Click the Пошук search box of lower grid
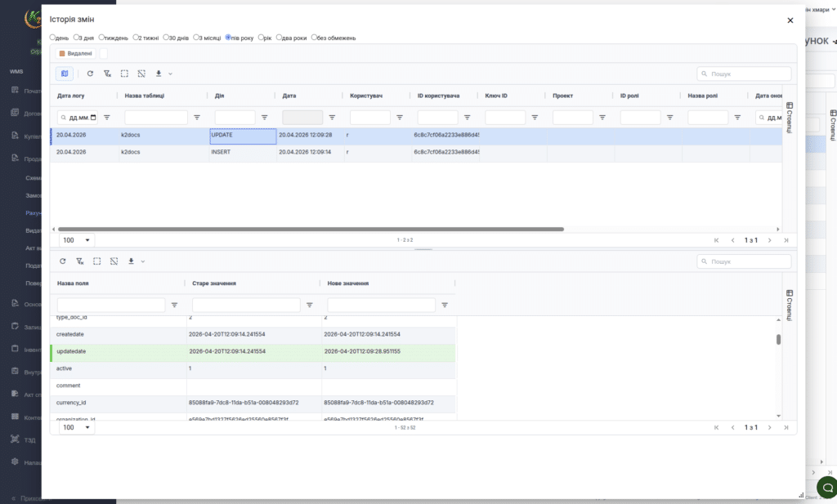837x504 pixels. (744, 261)
